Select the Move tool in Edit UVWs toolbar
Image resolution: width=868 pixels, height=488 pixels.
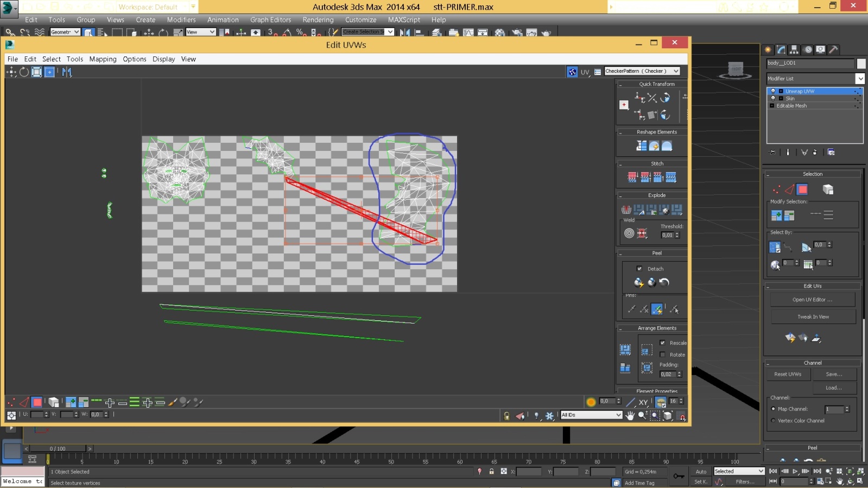pyautogui.click(x=11, y=72)
